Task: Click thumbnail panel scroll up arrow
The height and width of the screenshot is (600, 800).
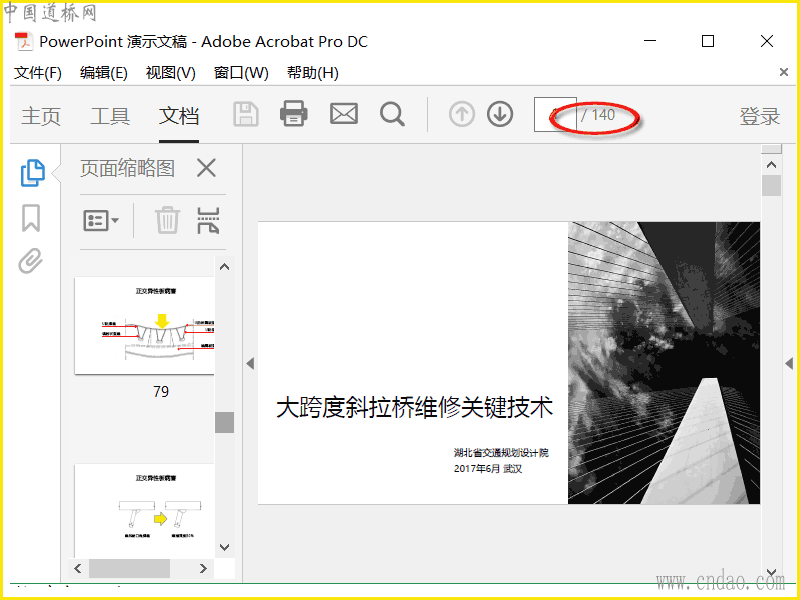Action: click(224, 267)
